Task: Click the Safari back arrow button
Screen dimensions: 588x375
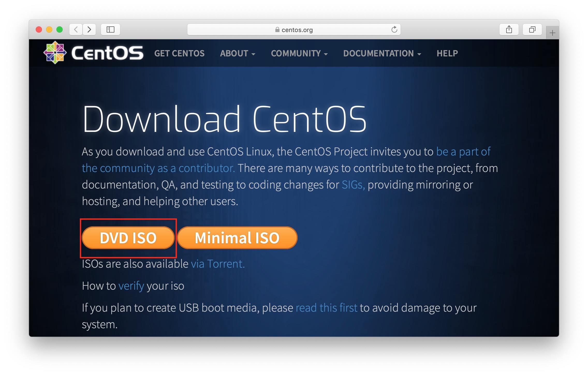Action: click(x=76, y=29)
